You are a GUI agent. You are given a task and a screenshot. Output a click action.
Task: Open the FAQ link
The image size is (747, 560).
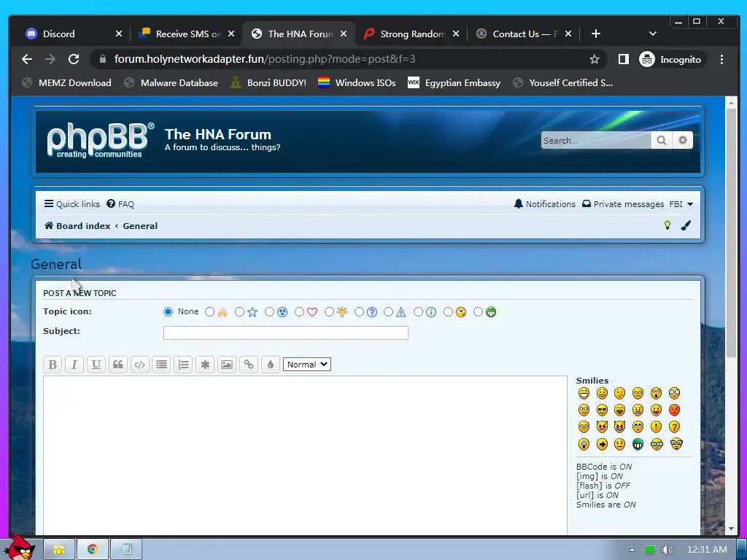(x=120, y=204)
